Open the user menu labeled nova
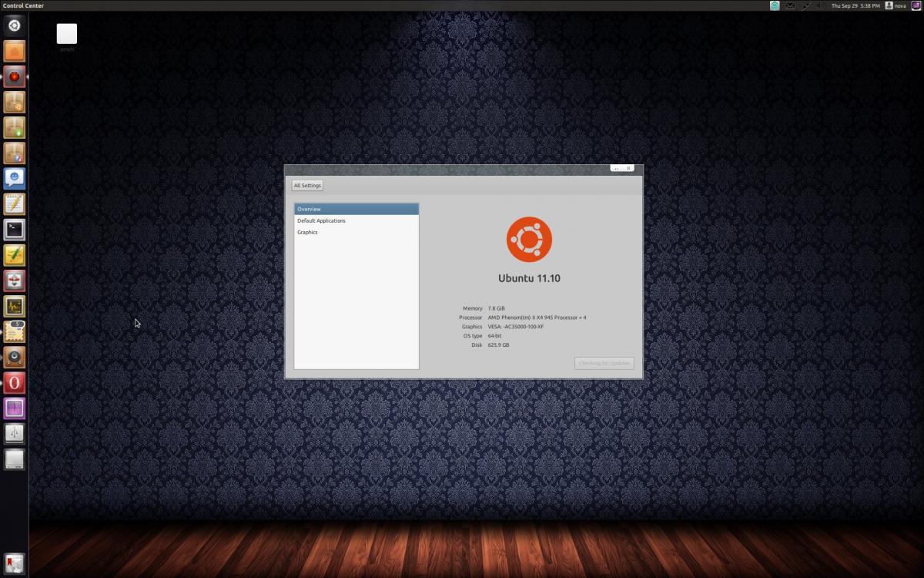924x578 pixels. point(896,5)
